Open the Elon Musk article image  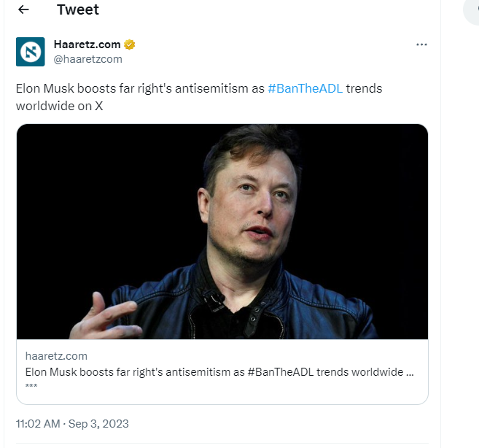[x=222, y=231]
